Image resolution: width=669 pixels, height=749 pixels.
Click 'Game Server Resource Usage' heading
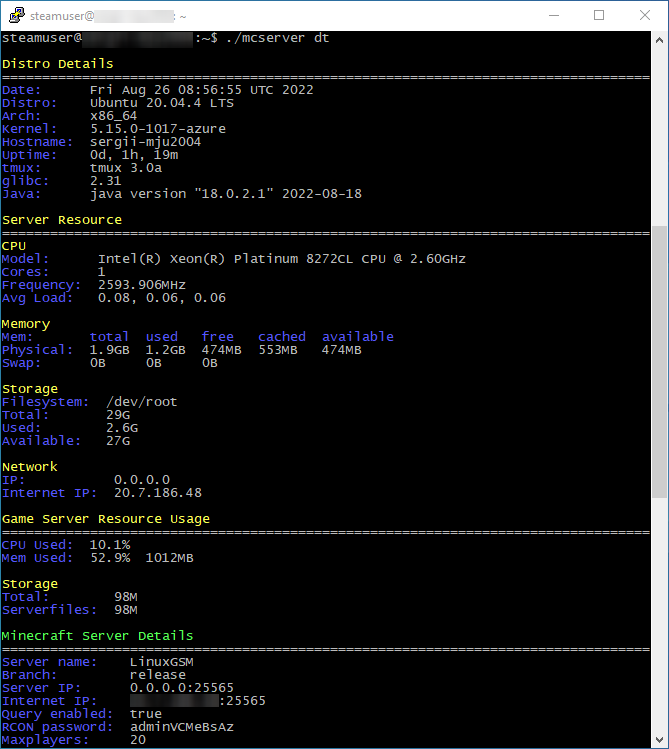106,519
